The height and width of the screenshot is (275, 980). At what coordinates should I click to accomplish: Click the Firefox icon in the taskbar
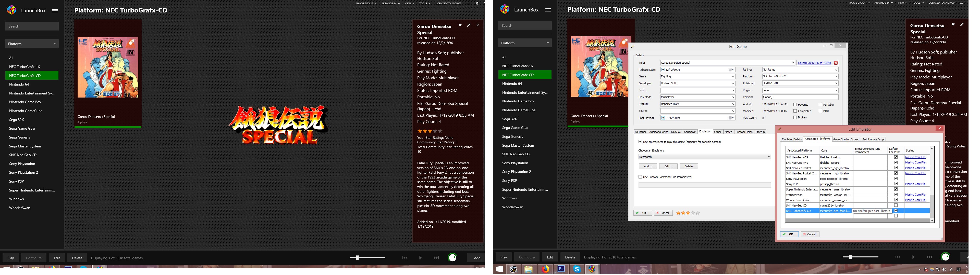546,269
